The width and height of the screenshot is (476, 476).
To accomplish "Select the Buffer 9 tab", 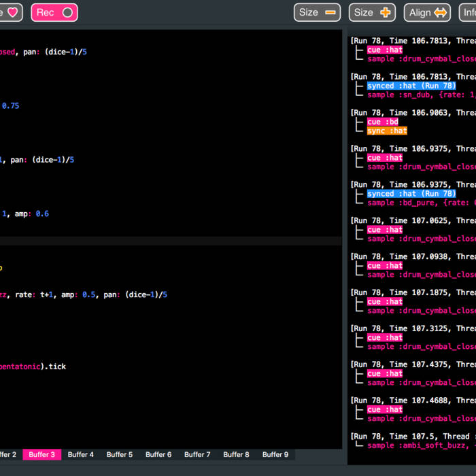I will (x=275, y=454).
